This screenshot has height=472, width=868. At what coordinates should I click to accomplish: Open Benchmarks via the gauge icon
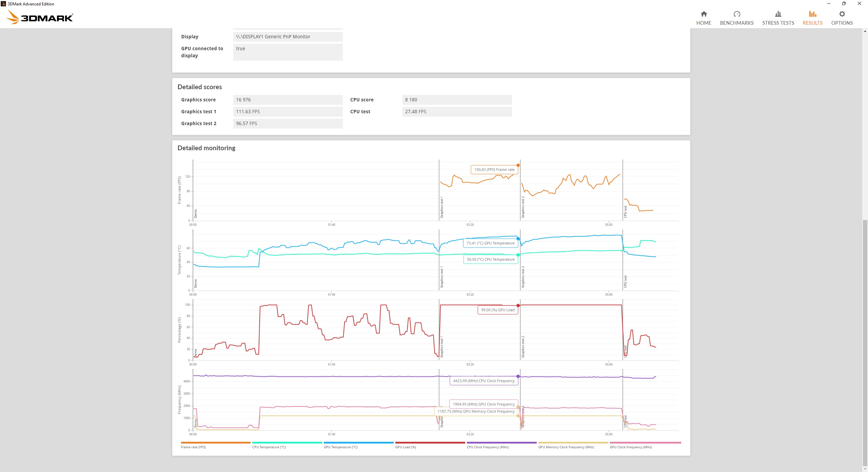[736, 14]
